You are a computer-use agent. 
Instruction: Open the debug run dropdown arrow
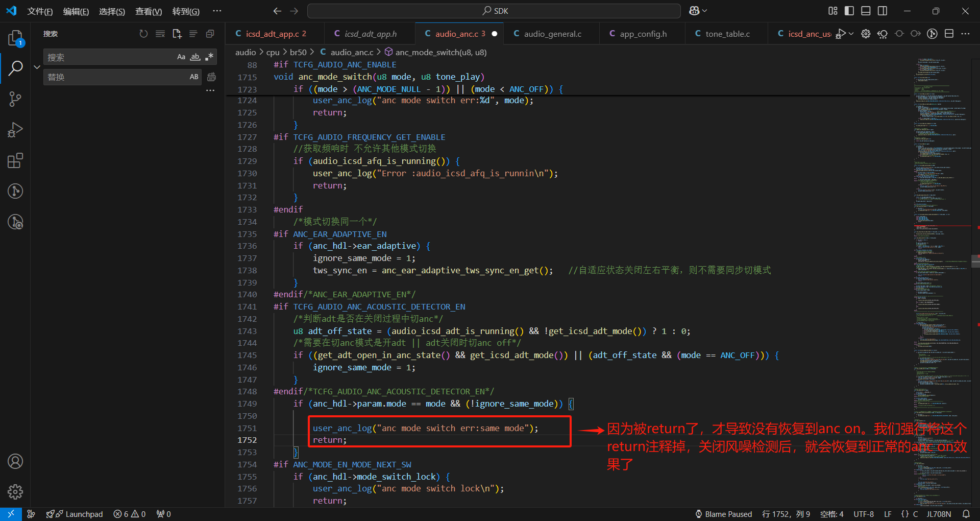(851, 34)
